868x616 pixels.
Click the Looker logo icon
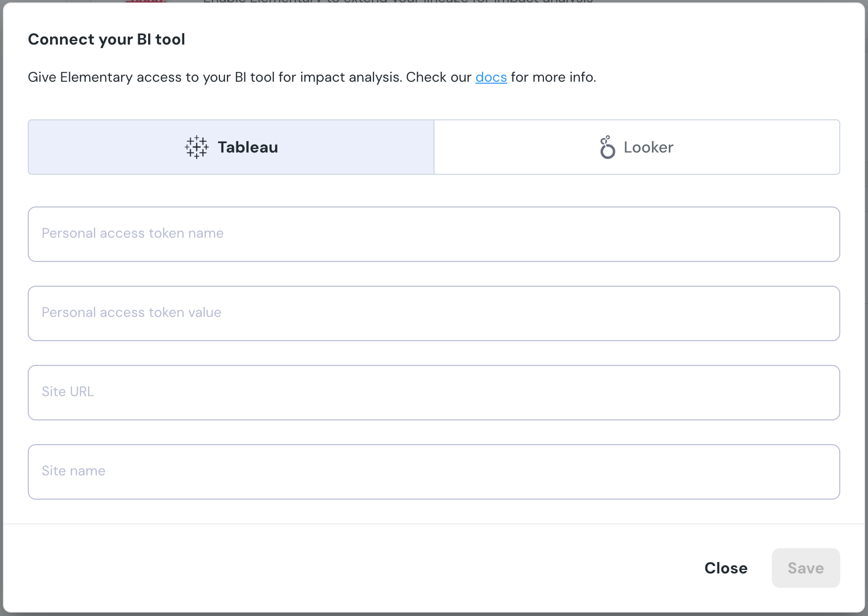tap(607, 147)
